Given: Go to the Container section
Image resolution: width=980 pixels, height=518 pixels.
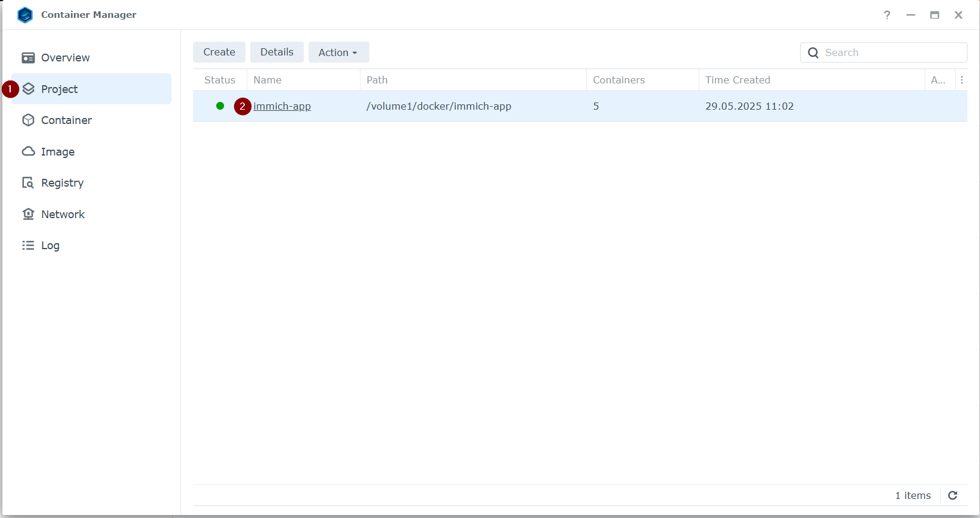Looking at the screenshot, I should coord(92,120).
